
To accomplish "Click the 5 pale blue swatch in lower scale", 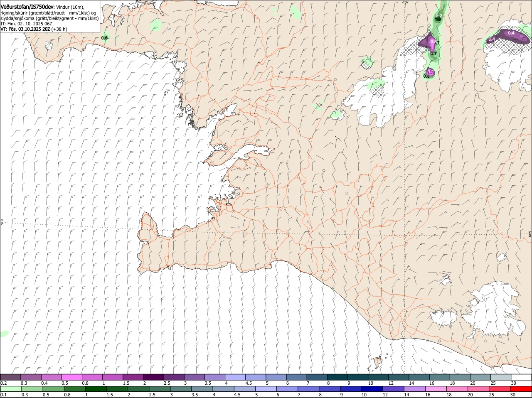I will [266, 389].
